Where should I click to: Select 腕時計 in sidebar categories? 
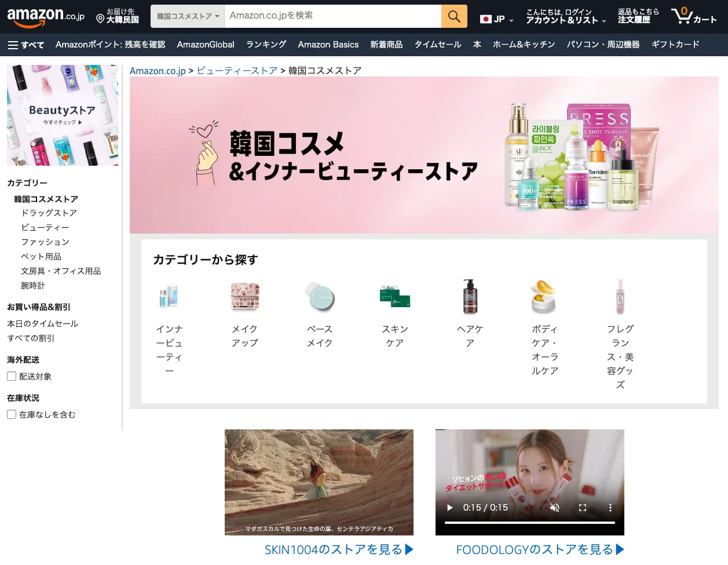coord(33,285)
